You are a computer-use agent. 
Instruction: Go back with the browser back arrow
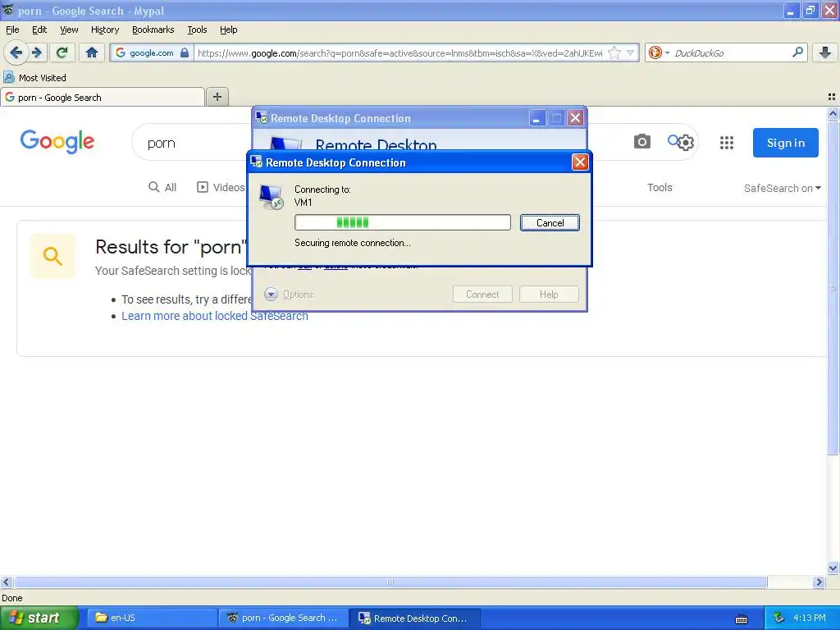(16, 52)
